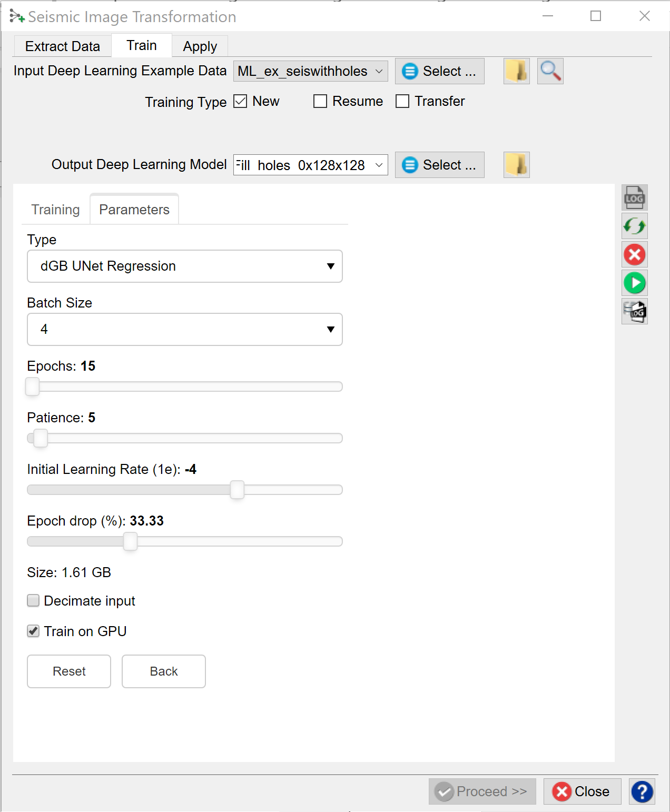Expand the Batch Size dropdown

point(184,330)
